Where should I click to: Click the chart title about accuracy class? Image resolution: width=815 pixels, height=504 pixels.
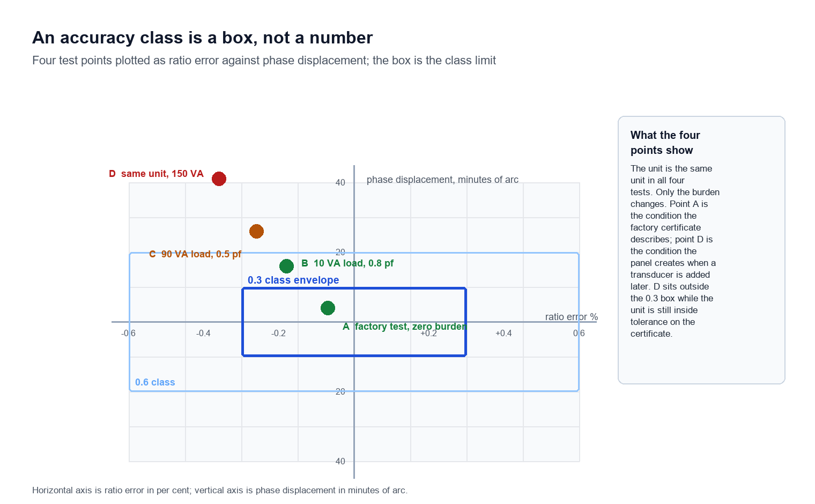click(203, 38)
